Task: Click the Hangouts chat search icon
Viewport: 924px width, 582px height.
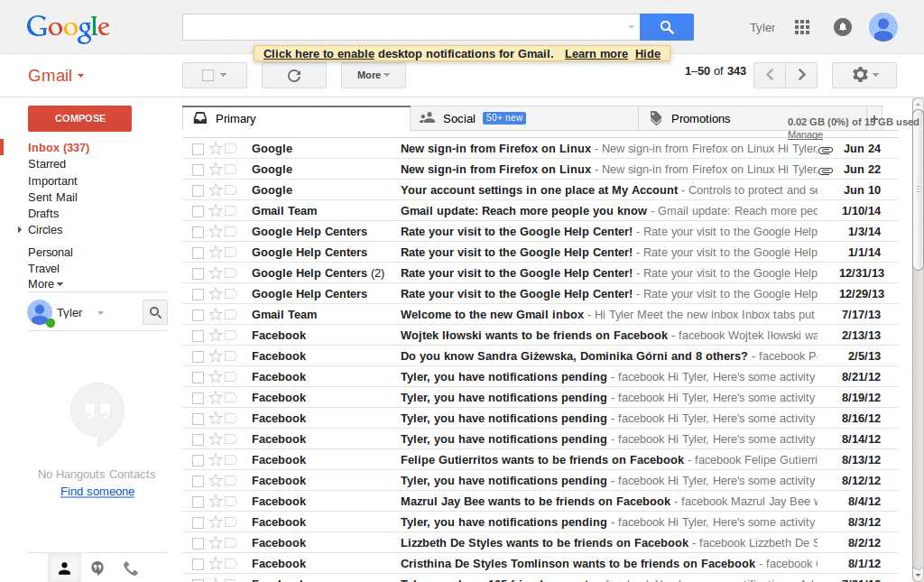Action: tap(155, 312)
